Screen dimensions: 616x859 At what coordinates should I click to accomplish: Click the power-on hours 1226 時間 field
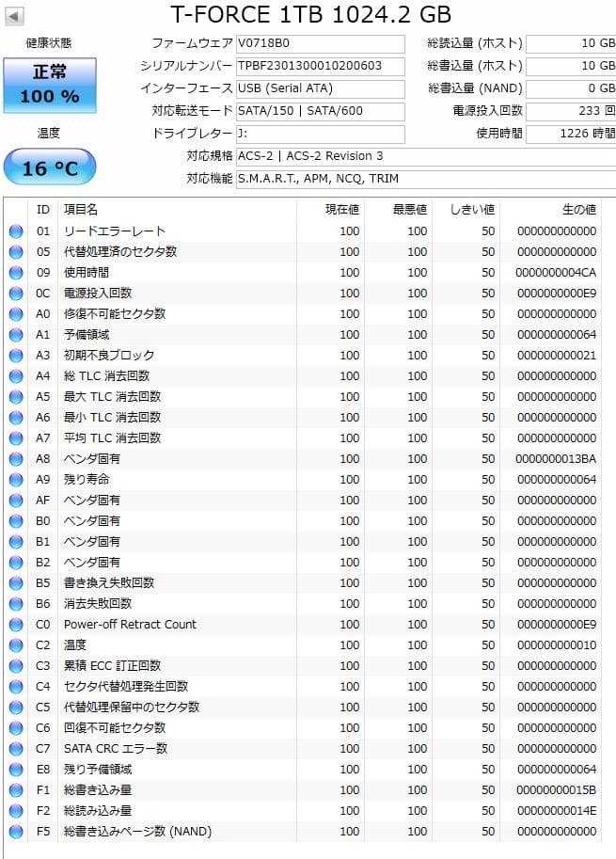pos(571,133)
